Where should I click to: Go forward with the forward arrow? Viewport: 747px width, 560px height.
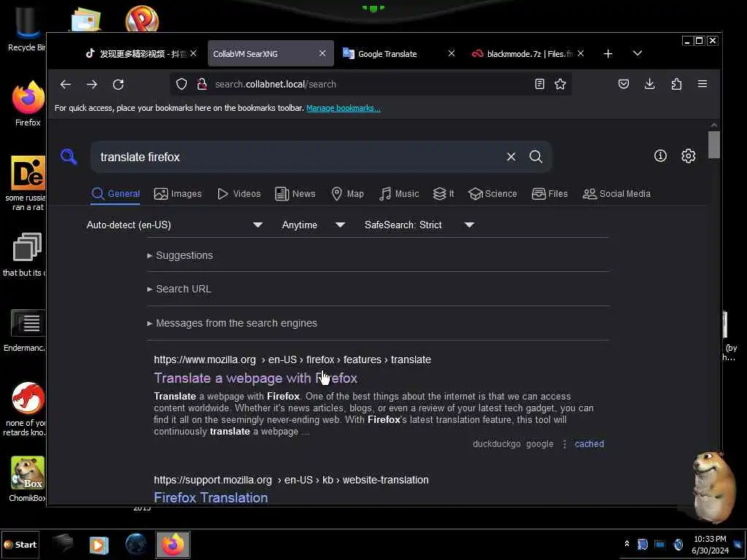tap(92, 85)
